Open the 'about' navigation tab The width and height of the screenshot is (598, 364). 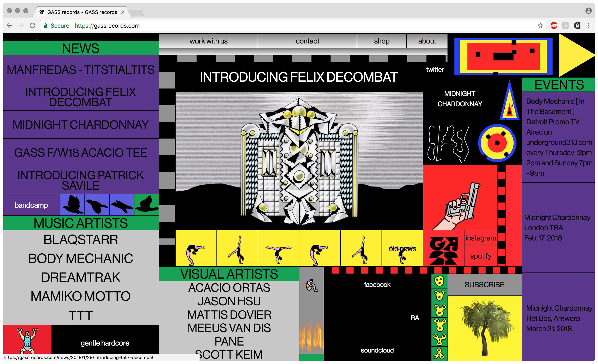(427, 41)
